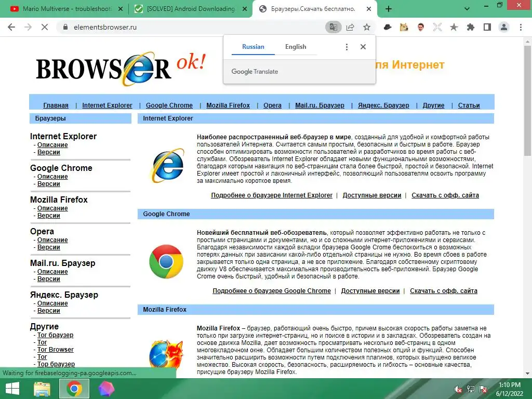Screen dimensions: 532x399
Task: Click the site lock icon in address bar
Action: coord(65,27)
